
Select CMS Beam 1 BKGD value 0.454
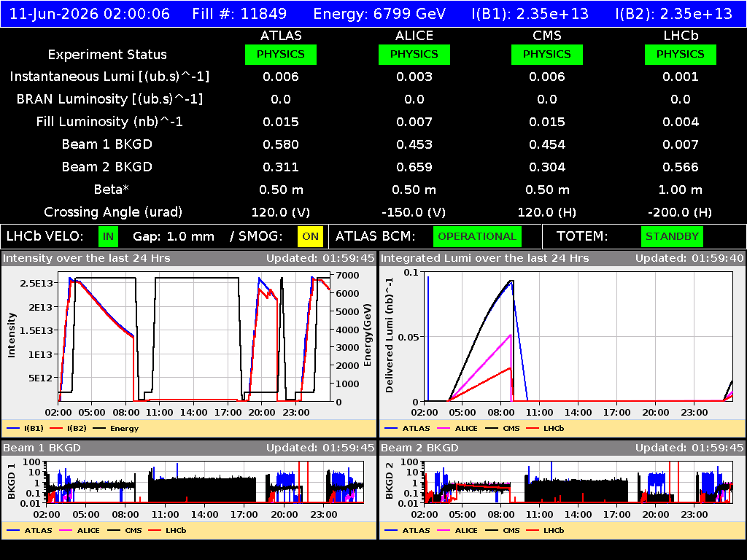pyautogui.click(x=547, y=144)
